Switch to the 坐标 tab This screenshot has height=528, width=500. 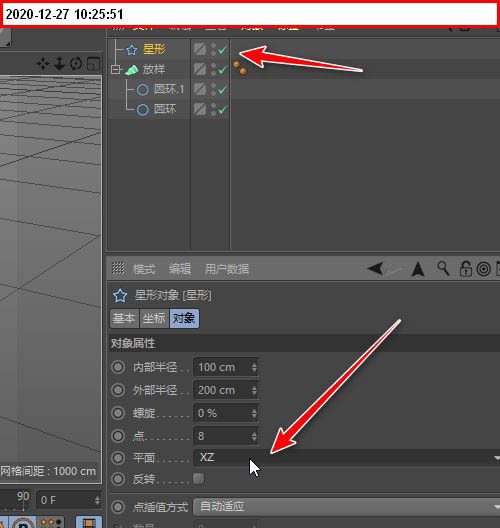pyautogui.click(x=154, y=318)
